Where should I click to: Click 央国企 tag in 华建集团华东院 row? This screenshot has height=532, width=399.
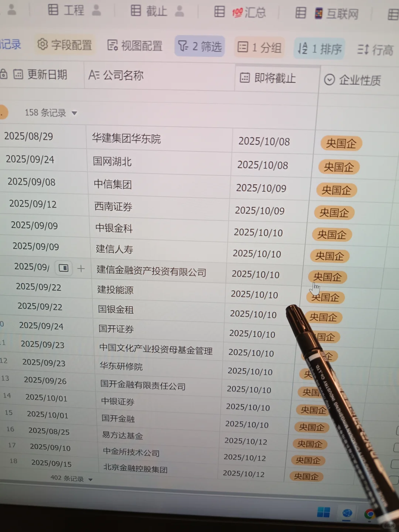coord(341,143)
